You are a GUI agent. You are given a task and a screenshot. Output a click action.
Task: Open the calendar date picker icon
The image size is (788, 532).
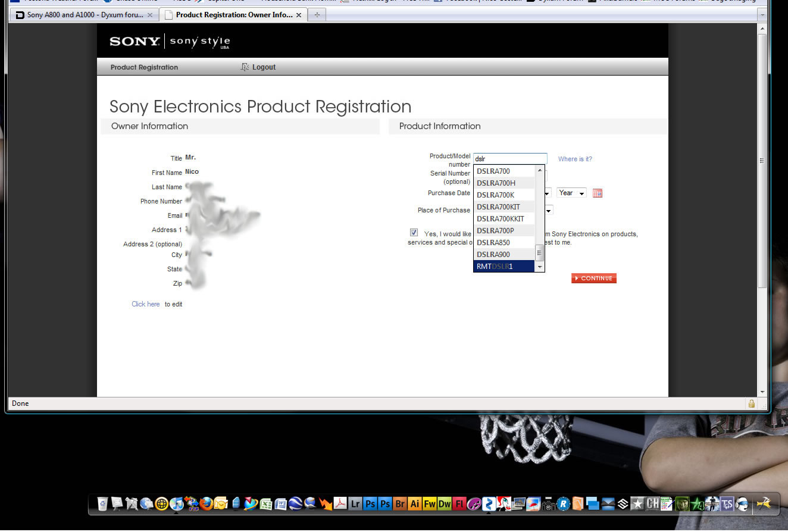598,193
